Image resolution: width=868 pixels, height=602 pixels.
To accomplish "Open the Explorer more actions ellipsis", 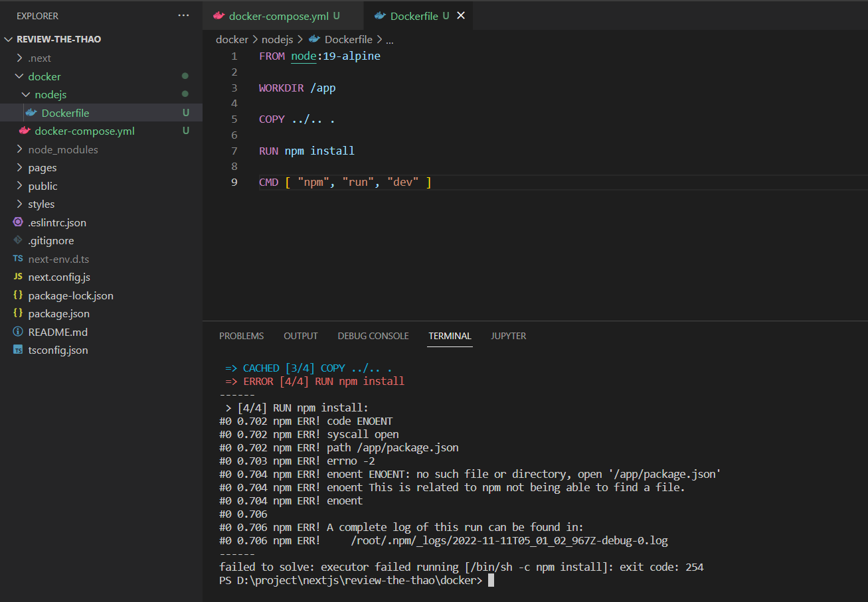I will [184, 16].
